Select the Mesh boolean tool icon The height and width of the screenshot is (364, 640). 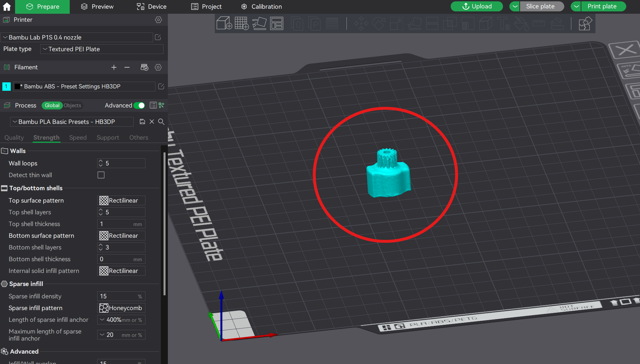click(450, 24)
